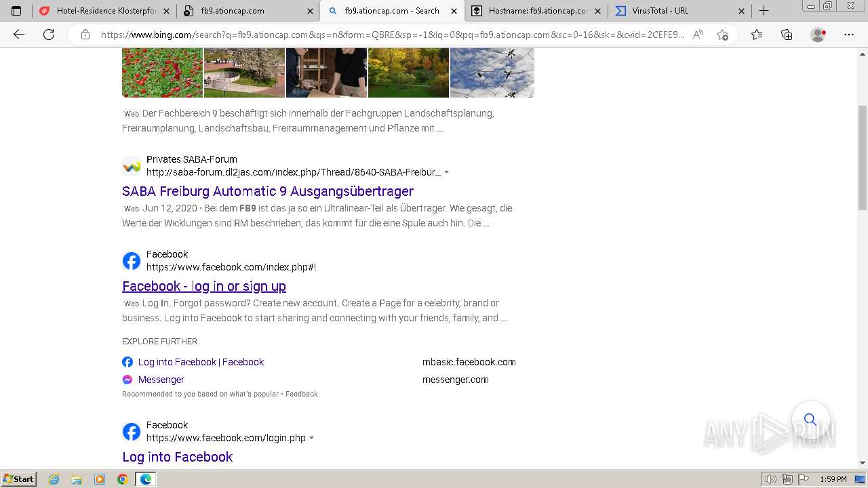This screenshot has height=488, width=868.
Task: Open the Favorites list icon
Action: (757, 35)
